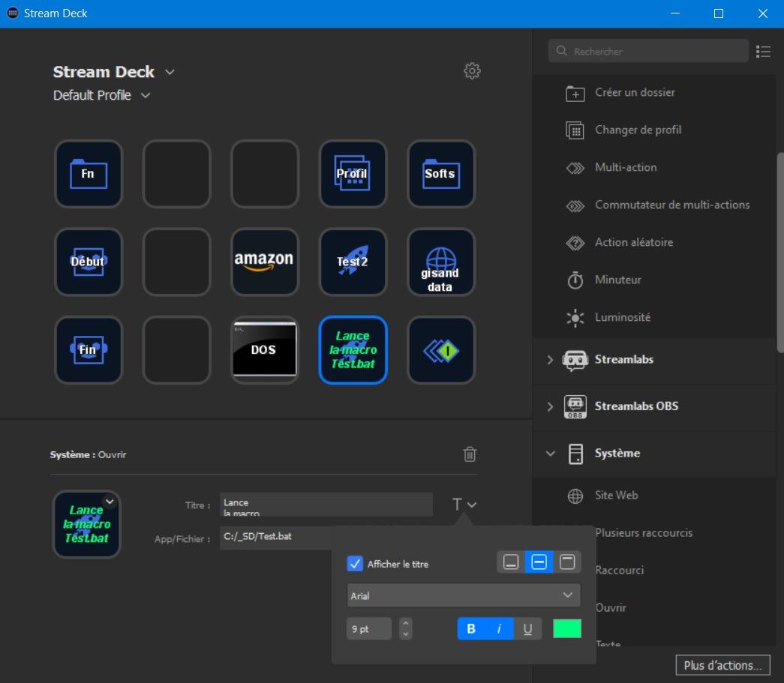Viewport: 784px width, 683px height.
Task: Expand Streamlabs OBS category
Action: point(550,406)
